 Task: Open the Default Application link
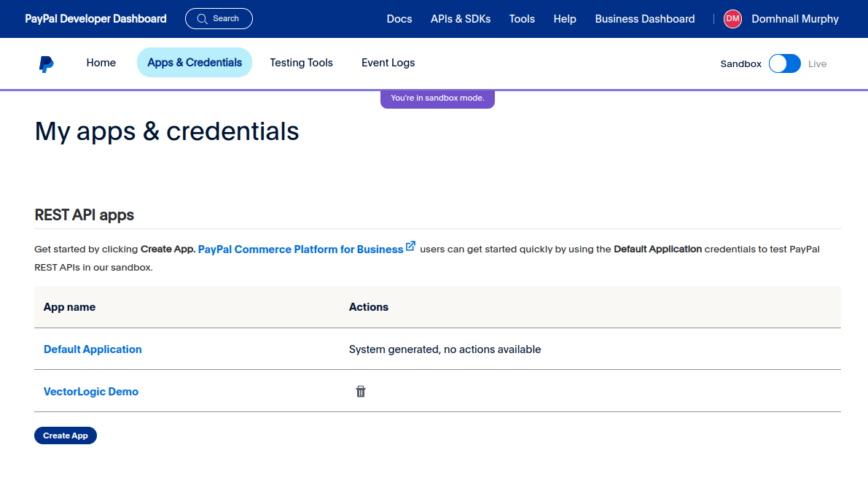pos(93,349)
